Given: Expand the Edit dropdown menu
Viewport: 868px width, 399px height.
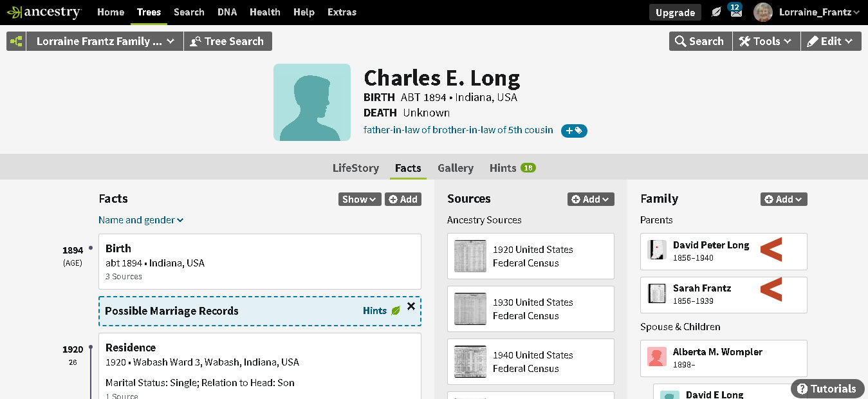Looking at the screenshot, I should point(831,41).
